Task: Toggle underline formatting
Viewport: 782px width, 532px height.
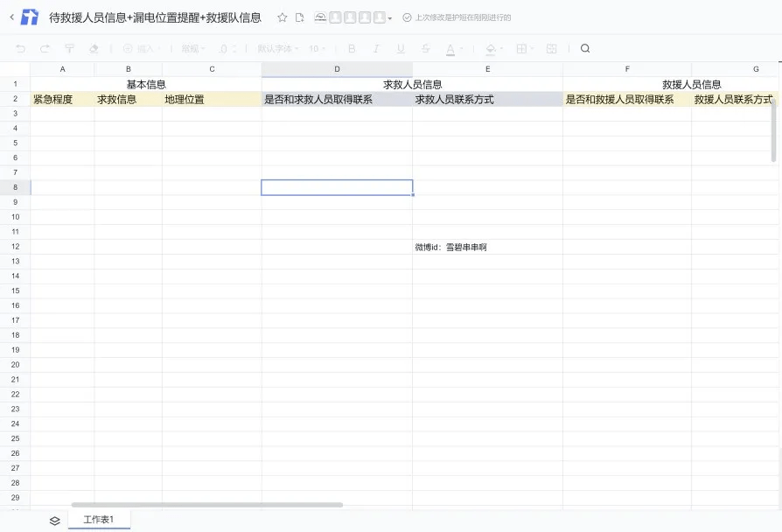Action: click(401, 48)
